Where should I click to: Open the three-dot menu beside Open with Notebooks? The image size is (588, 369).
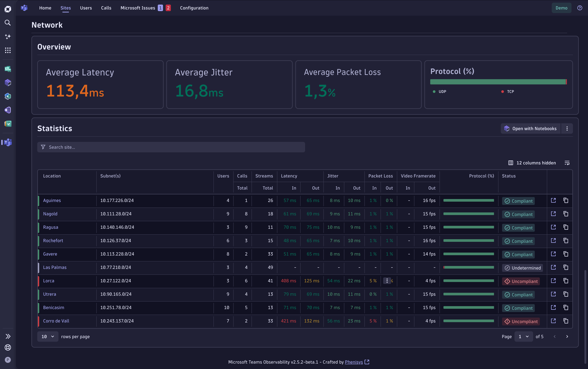[567, 128]
